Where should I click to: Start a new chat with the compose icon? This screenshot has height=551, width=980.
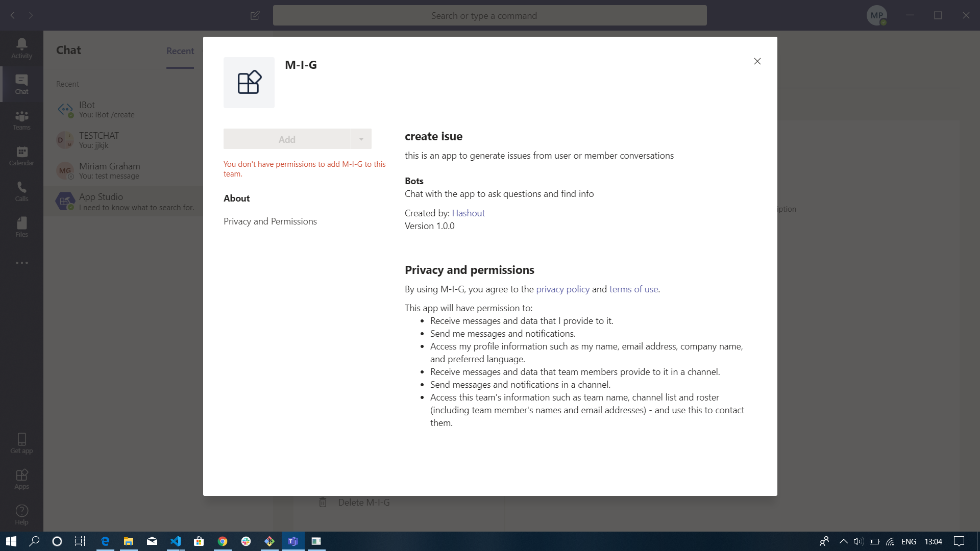coord(255,15)
